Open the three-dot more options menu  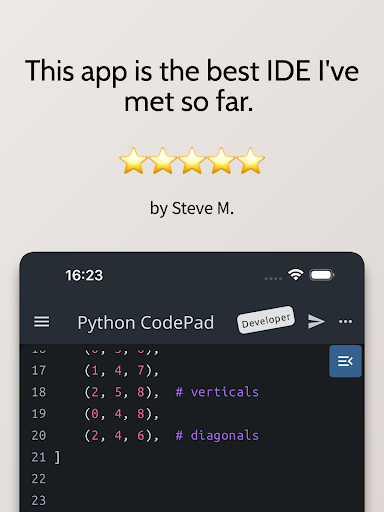[345, 321]
